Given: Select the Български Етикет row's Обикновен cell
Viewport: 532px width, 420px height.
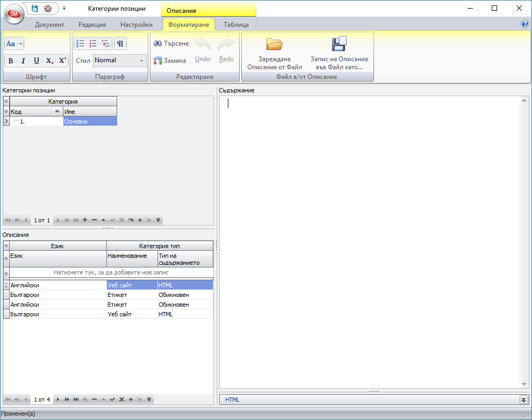Looking at the screenshot, I should 185,295.
